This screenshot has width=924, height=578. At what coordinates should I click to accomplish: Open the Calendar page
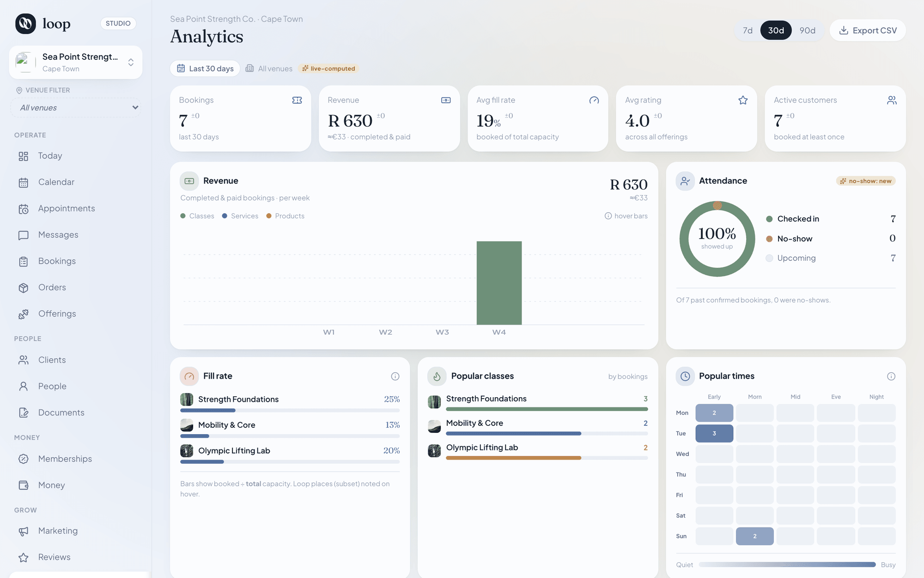(x=76, y=182)
